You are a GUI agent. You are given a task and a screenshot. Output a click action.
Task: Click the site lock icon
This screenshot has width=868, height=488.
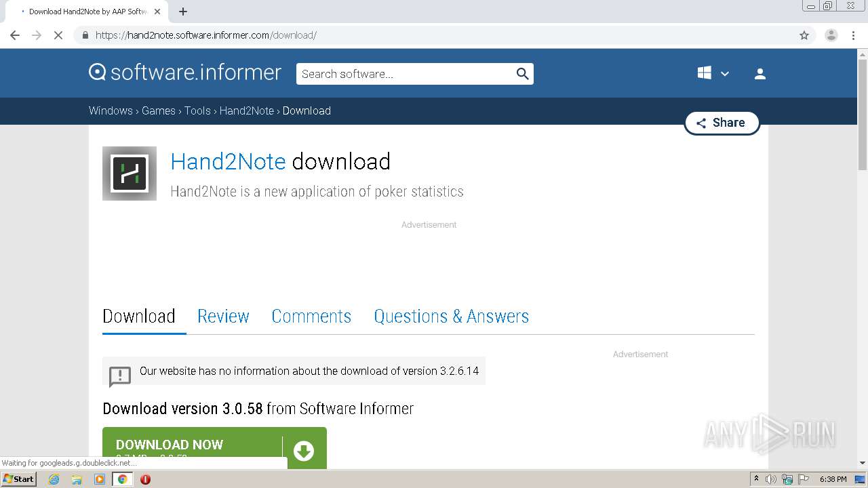point(85,35)
